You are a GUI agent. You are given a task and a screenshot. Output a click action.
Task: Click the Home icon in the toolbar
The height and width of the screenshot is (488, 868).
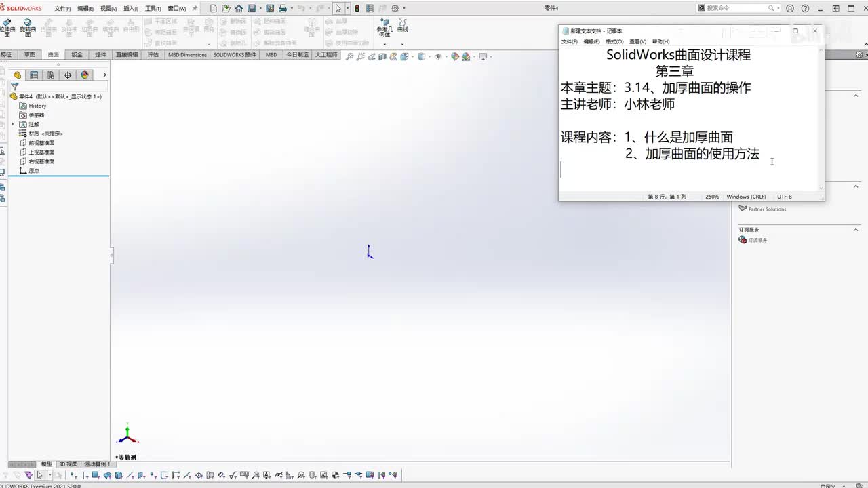click(239, 9)
